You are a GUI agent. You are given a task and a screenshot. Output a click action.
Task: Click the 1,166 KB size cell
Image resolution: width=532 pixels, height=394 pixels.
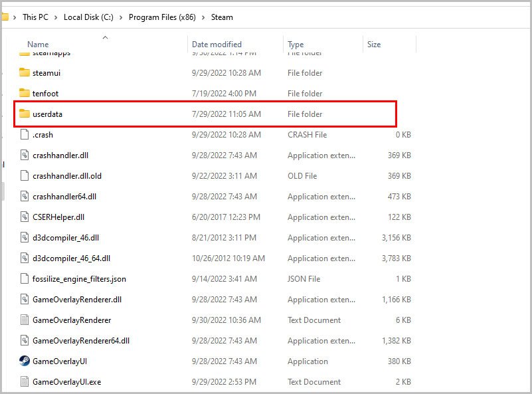tap(397, 300)
